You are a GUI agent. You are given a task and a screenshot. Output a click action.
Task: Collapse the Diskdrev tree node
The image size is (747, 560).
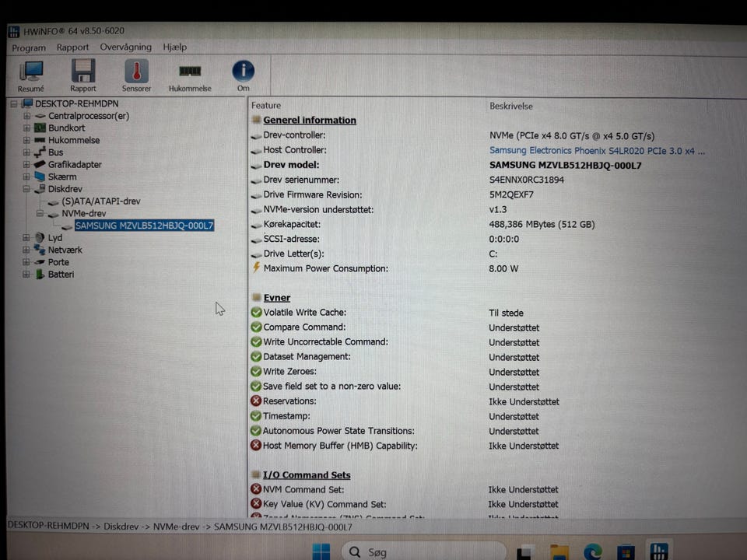[26, 189]
